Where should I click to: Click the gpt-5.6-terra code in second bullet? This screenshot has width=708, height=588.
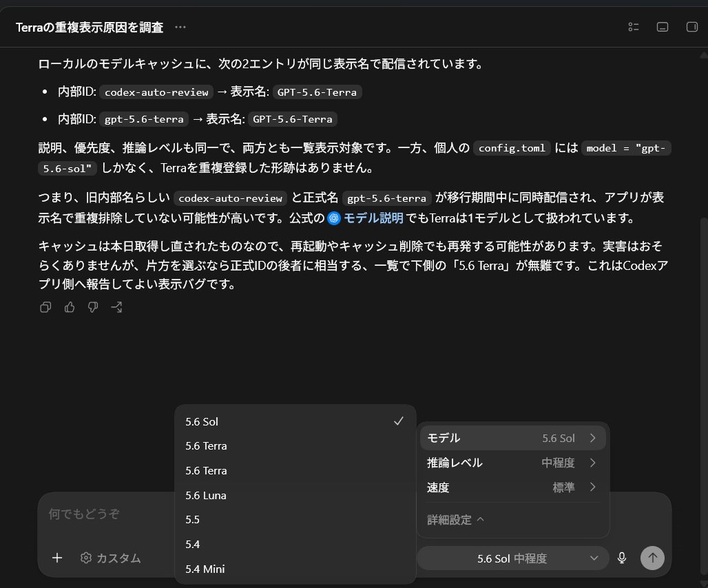pos(144,119)
